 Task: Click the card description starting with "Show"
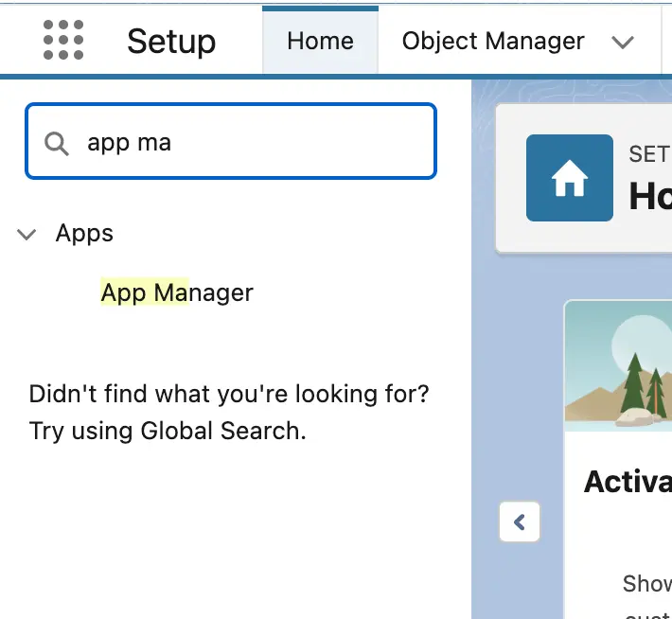click(646, 583)
